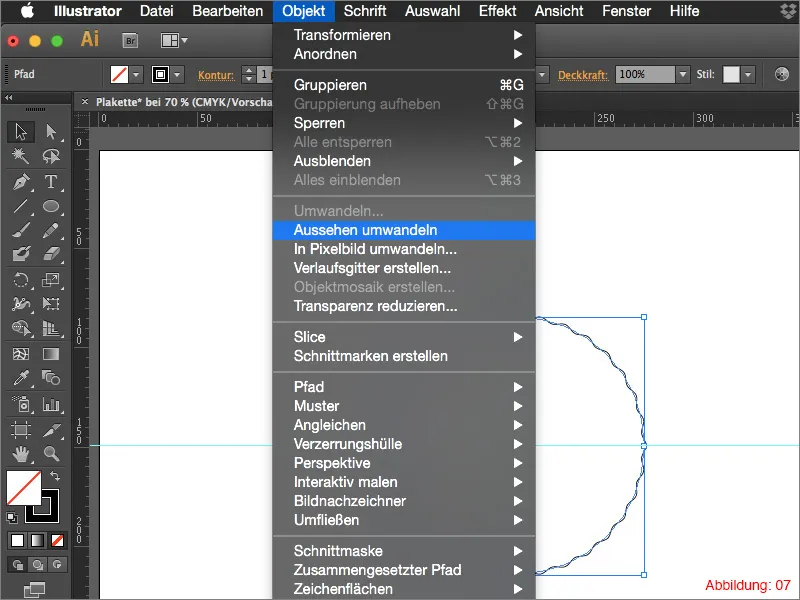This screenshot has height=600, width=800.
Task: Set paint mode to None
Action: tap(57, 540)
